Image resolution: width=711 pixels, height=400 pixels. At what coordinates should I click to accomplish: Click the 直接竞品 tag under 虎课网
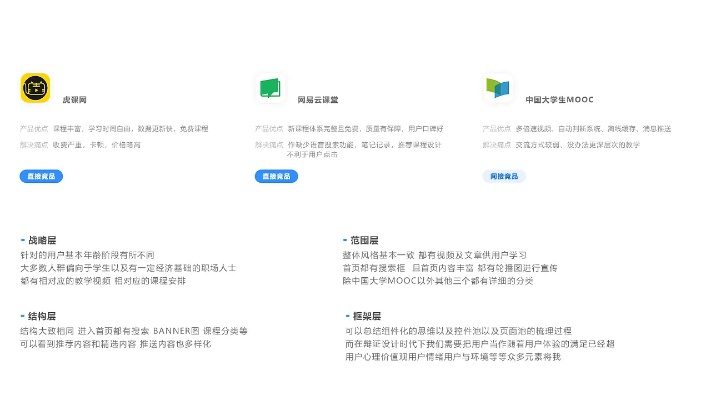[x=41, y=176]
